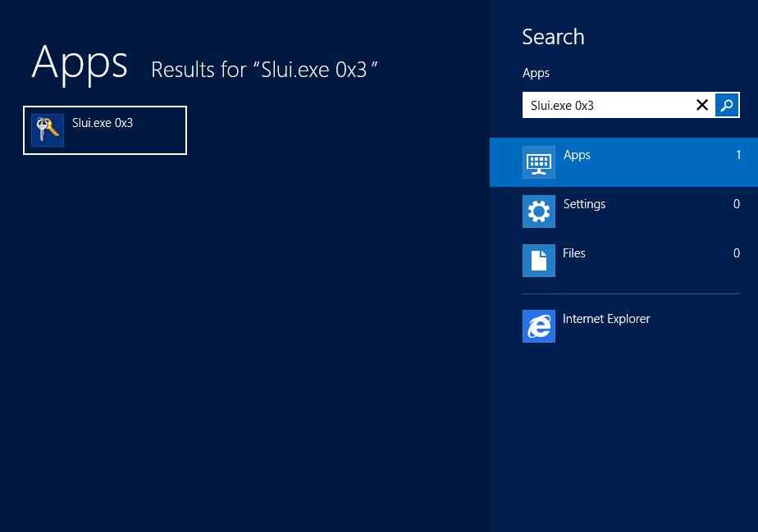The width and height of the screenshot is (758, 532).
Task: Select the Files document icon
Action: pyautogui.click(x=538, y=261)
